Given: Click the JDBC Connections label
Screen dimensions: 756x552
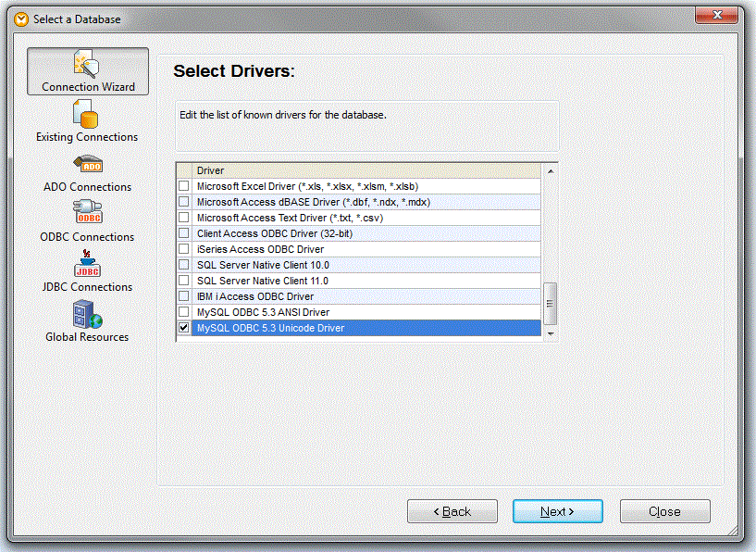Looking at the screenshot, I should pyautogui.click(x=87, y=286).
